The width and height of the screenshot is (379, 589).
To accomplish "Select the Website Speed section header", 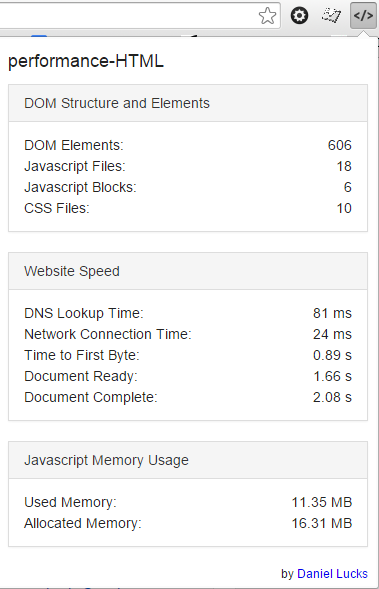I will (x=188, y=271).
